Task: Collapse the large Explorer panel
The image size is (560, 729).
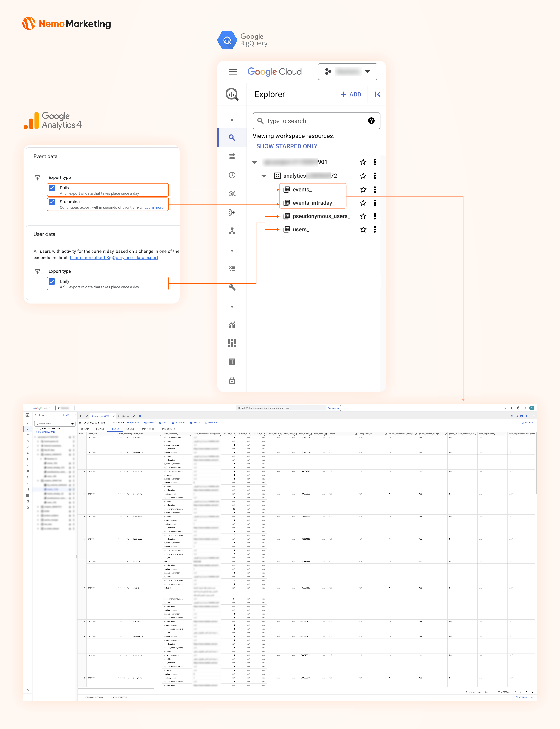Action: click(377, 94)
